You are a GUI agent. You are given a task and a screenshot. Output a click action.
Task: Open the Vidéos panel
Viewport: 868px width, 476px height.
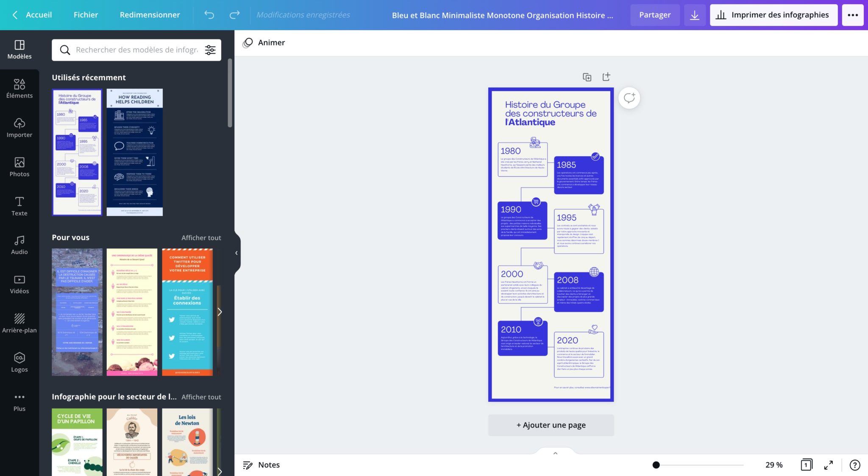[x=19, y=284]
